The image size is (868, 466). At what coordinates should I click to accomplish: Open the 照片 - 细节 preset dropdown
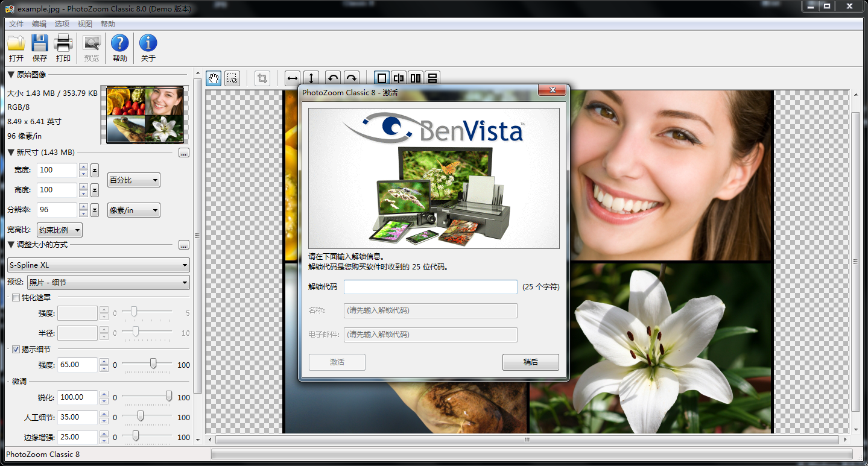(x=109, y=282)
